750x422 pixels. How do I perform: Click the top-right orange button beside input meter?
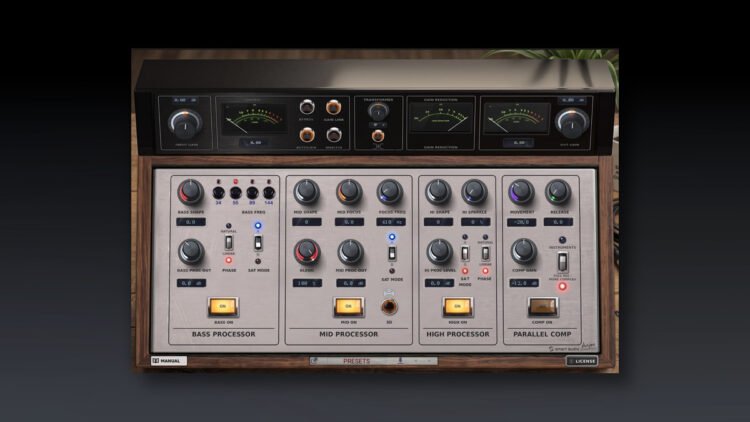(333, 107)
